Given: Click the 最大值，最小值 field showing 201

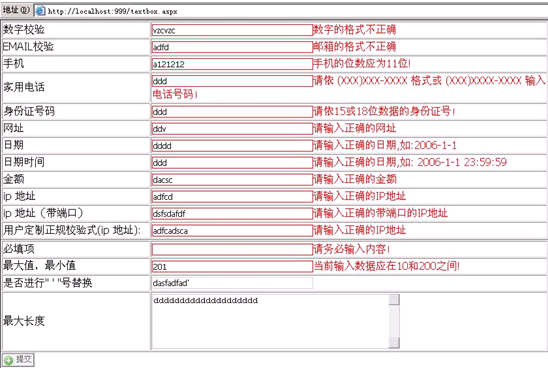Looking at the screenshot, I should (x=232, y=267).
